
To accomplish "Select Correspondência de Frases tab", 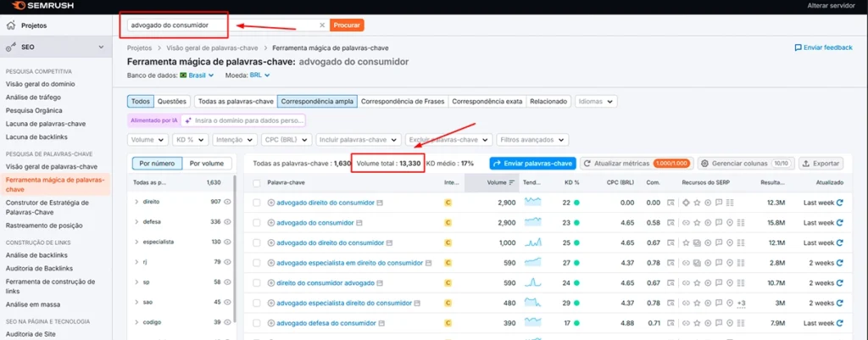I will click(403, 102).
